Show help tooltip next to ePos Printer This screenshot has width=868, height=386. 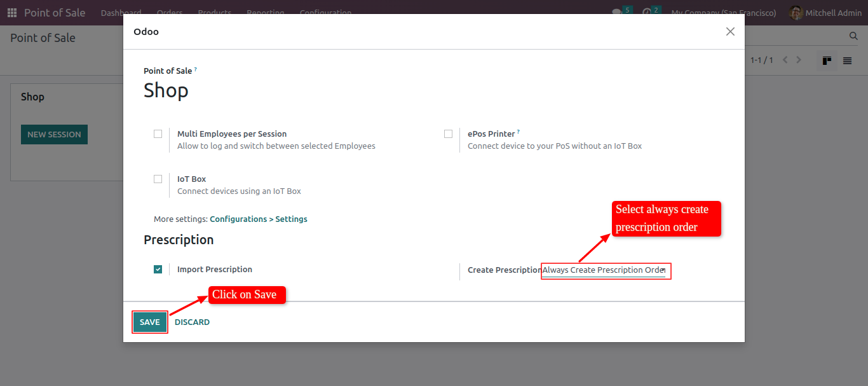(518, 132)
